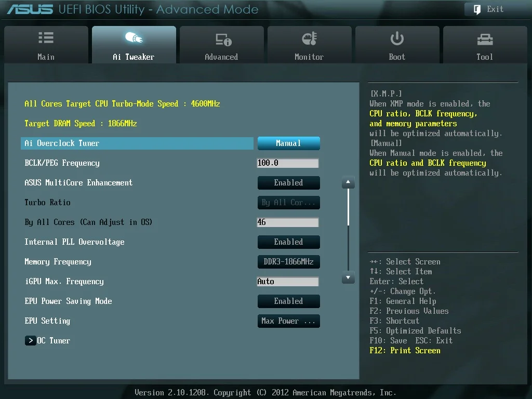The width and height of the screenshot is (532, 399).
Task: Click the Exit door icon
Action: tap(477, 9)
